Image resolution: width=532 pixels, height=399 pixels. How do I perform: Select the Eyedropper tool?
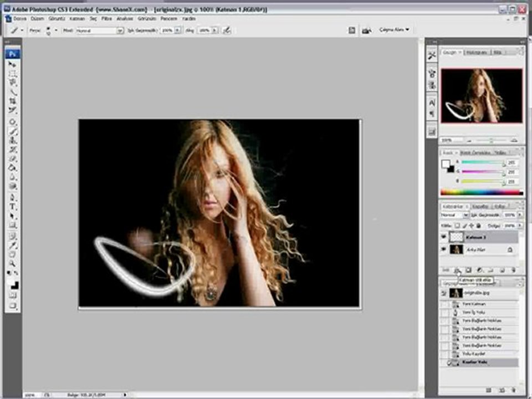tap(12, 245)
